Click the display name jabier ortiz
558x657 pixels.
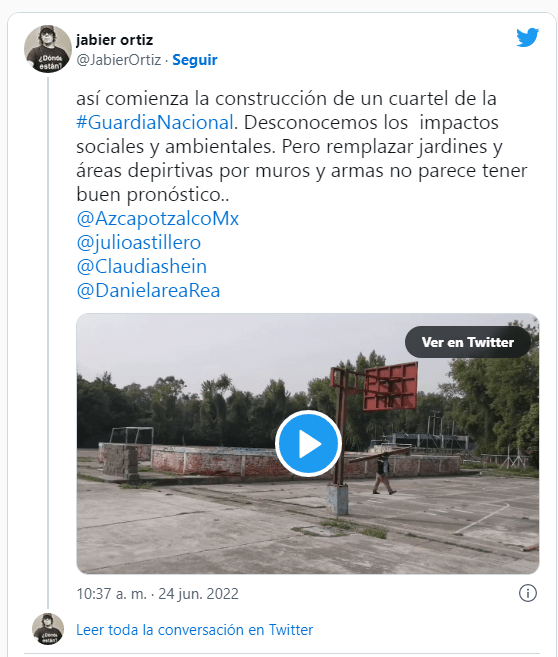[x=114, y=40]
